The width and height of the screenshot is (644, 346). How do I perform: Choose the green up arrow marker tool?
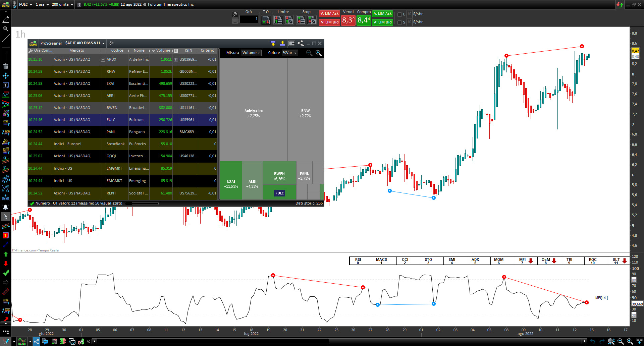click(6, 254)
